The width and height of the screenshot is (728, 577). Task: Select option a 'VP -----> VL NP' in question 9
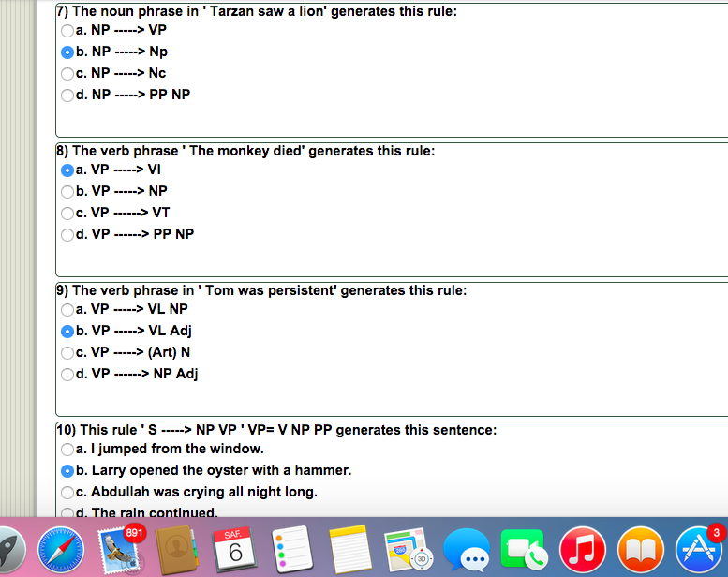click(67, 310)
